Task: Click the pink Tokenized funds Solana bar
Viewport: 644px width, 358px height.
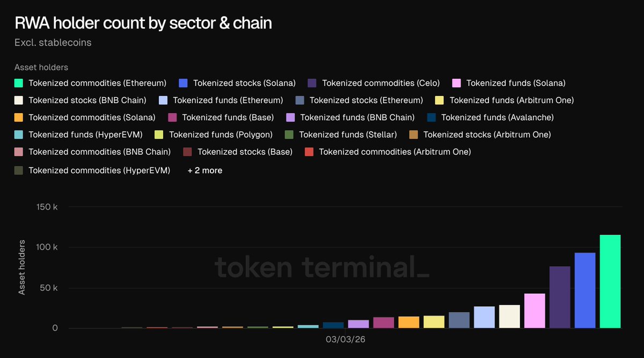Action: pos(535,311)
